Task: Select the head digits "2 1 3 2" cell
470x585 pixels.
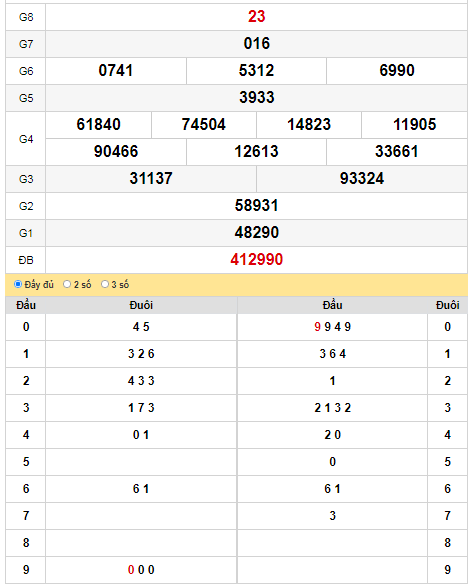Action: (332, 408)
